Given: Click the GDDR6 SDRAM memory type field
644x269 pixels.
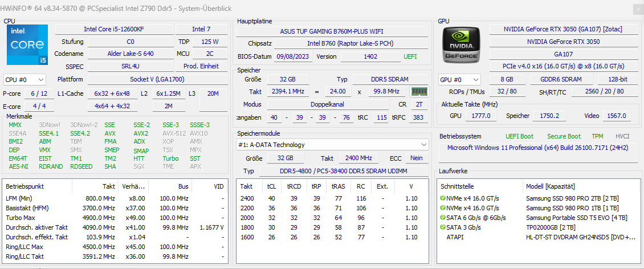Looking at the screenshot, I should point(562,80).
